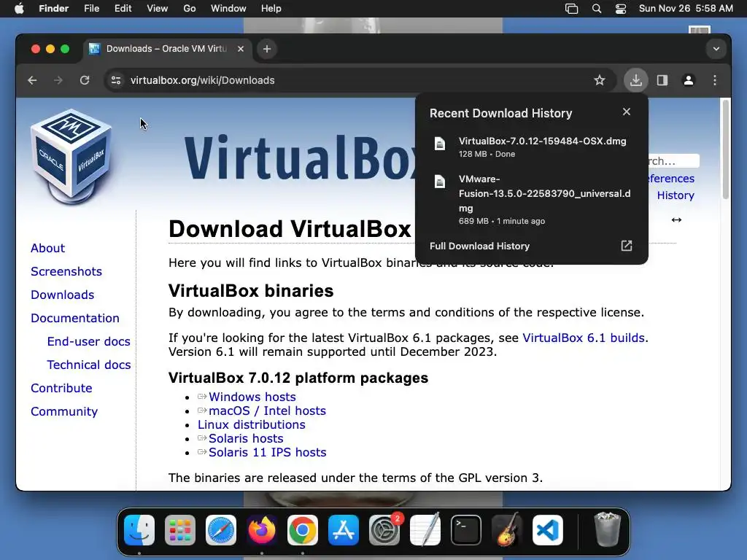The width and height of the screenshot is (747, 560).
Task: Open the Finder menu
Action: coord(53,9)
